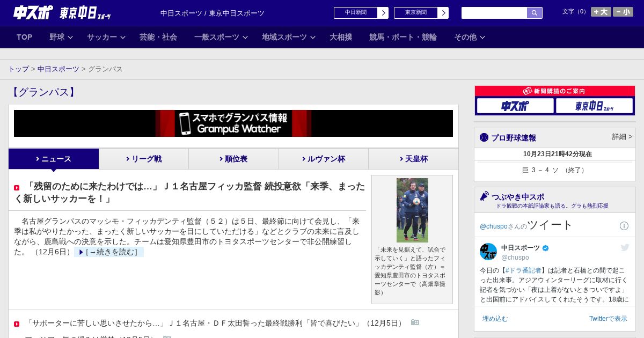Open 芸能・社会 section
This screenshot has height=338, width=644.
[158, 37]
